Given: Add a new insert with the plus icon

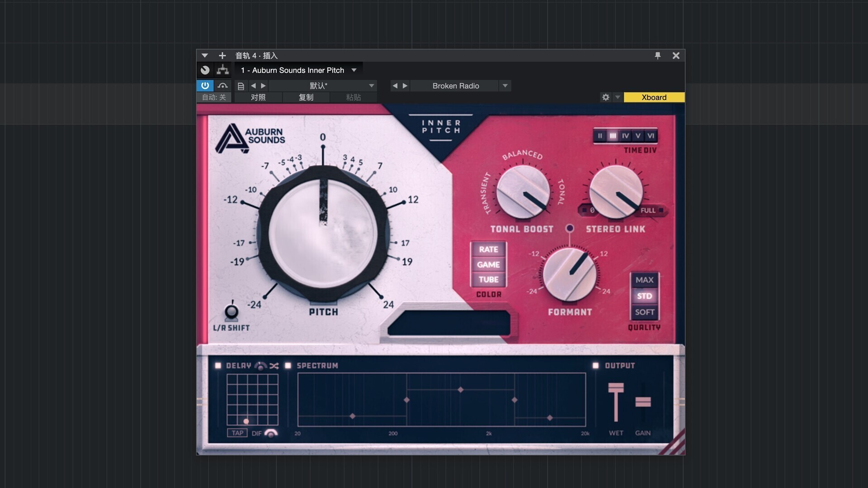Looking at the screenshot, I should pyautogui.click(x=222, y=56).
